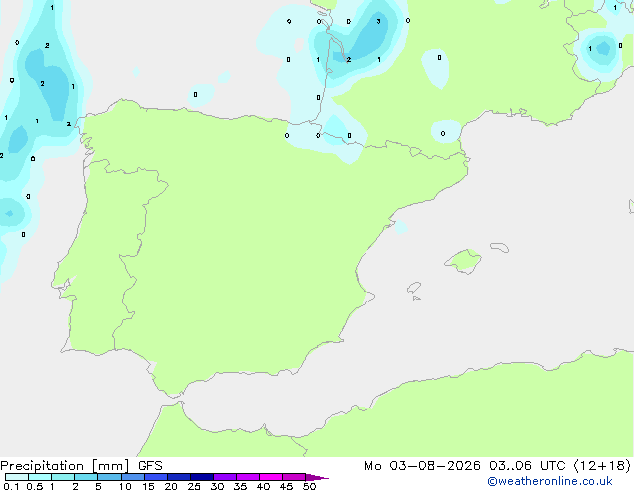Image resolution: width=634 pixels, height=490 pixels.
Task: Click the above-50 mm legend arrow tip
Action: coord(317,477)
